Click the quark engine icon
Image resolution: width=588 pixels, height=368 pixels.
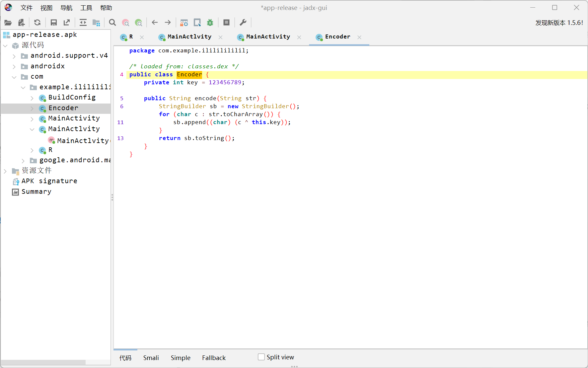point(197,23)
